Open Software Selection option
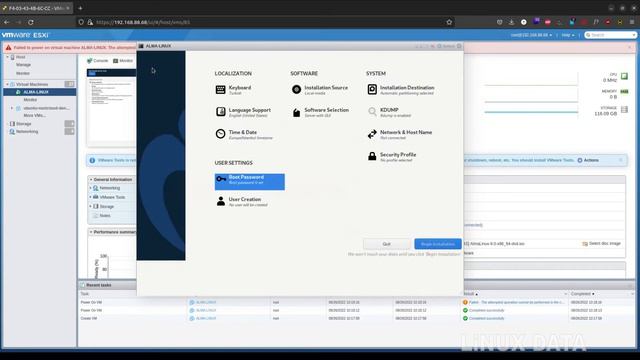Screen dimensions: 640x360 320,112
